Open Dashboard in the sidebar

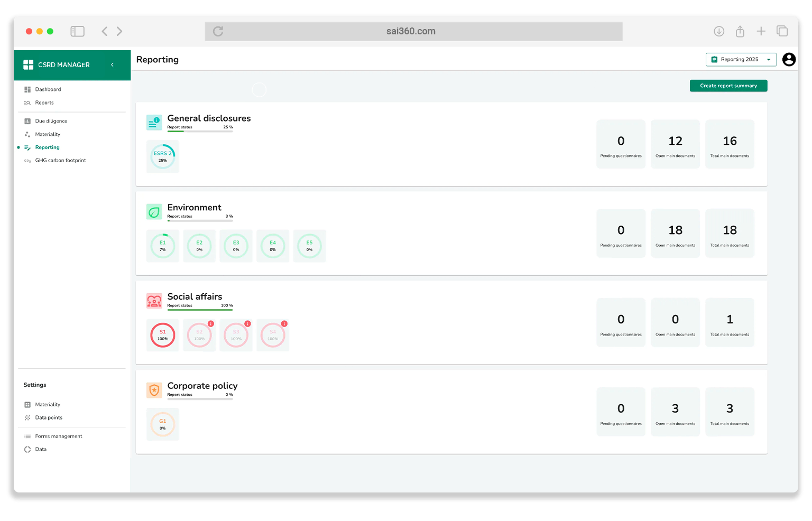point(48,89)
